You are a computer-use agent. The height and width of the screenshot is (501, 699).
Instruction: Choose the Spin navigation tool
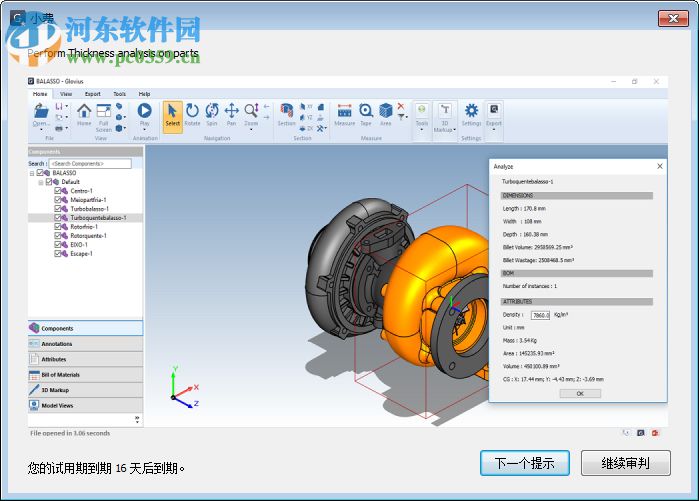click(x=212, y=115)
